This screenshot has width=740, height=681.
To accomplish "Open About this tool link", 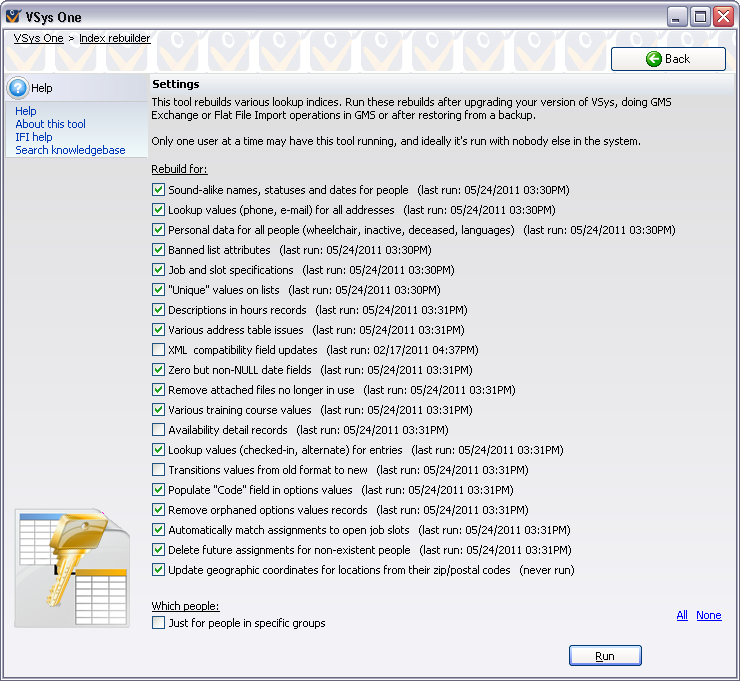I will 50,124.
